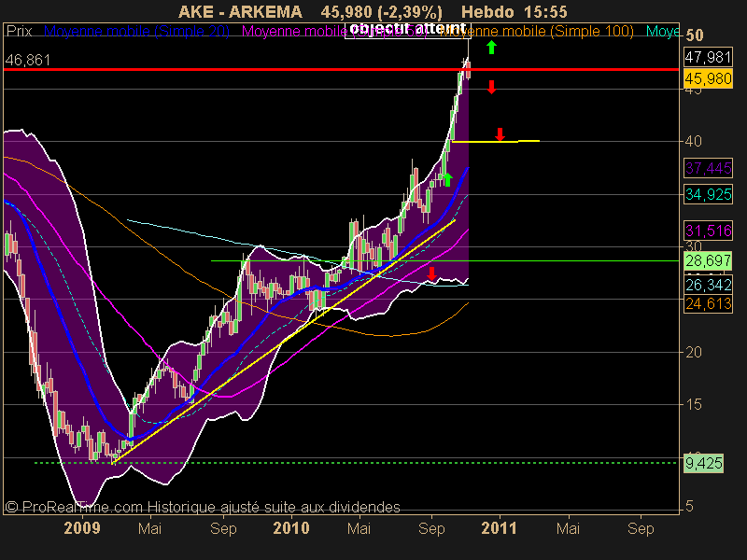Select the yellow ascending trendline
Viewport: 747px width, 560px height.
284,341
